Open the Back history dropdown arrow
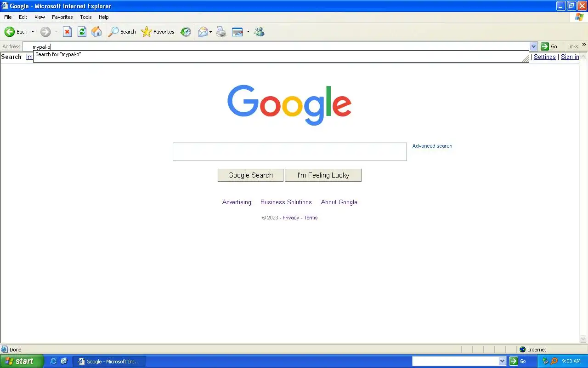This screenshot has width=588, height=368. pyautogui.click(x=33, y=32)
